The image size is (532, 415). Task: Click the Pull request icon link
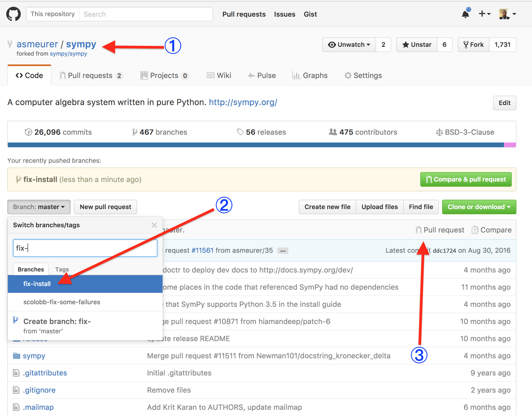440,230
